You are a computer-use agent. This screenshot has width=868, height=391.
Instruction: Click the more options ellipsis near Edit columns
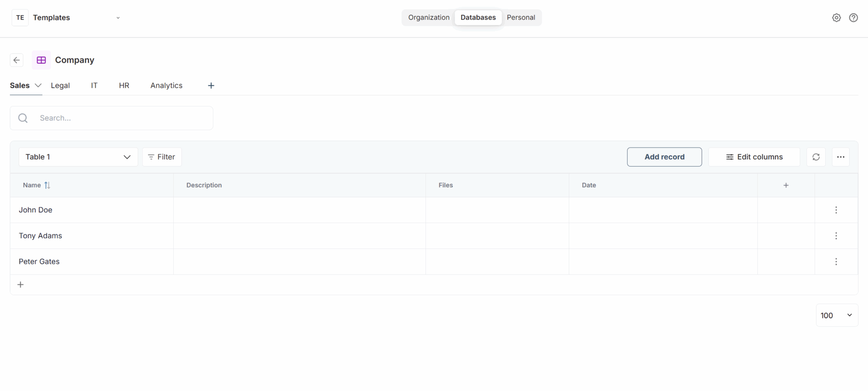pos(841,157)
